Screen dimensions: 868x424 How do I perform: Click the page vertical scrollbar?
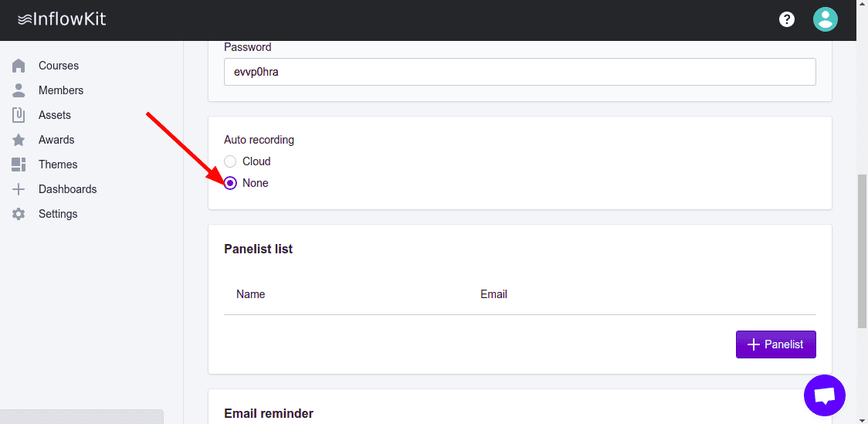862,251
